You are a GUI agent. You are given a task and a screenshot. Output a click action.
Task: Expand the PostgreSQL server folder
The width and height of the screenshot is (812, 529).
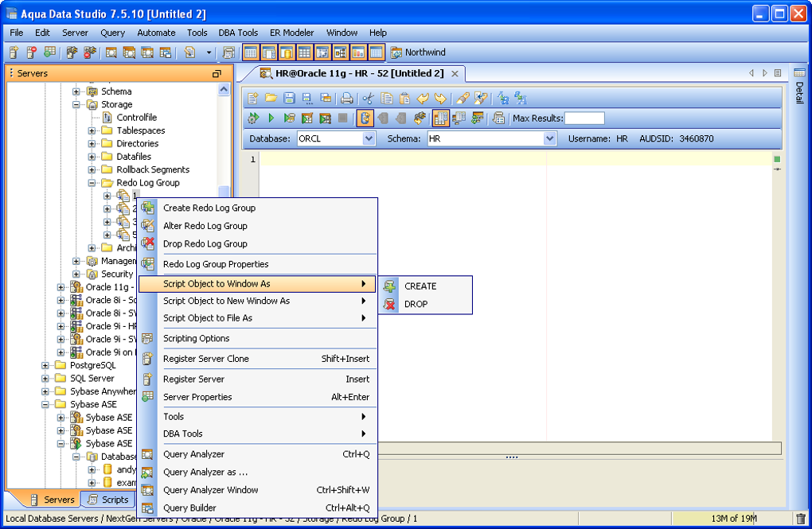(x=45, y=365)
